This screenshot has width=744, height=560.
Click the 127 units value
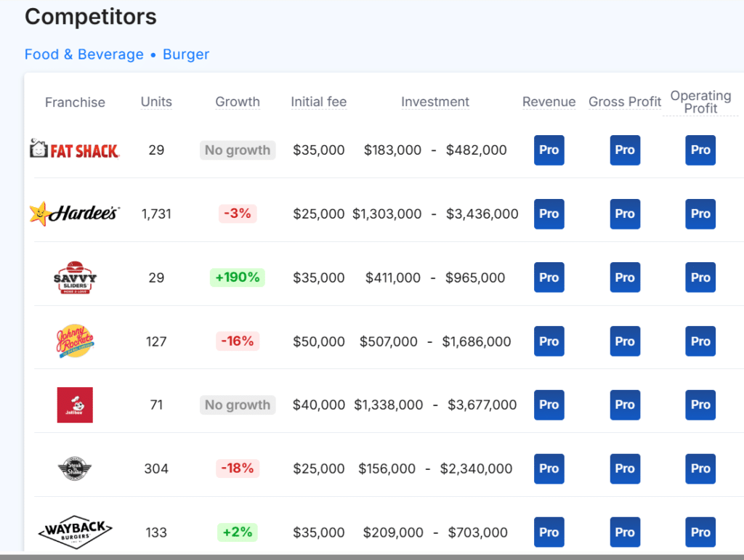tap(156, 341)
